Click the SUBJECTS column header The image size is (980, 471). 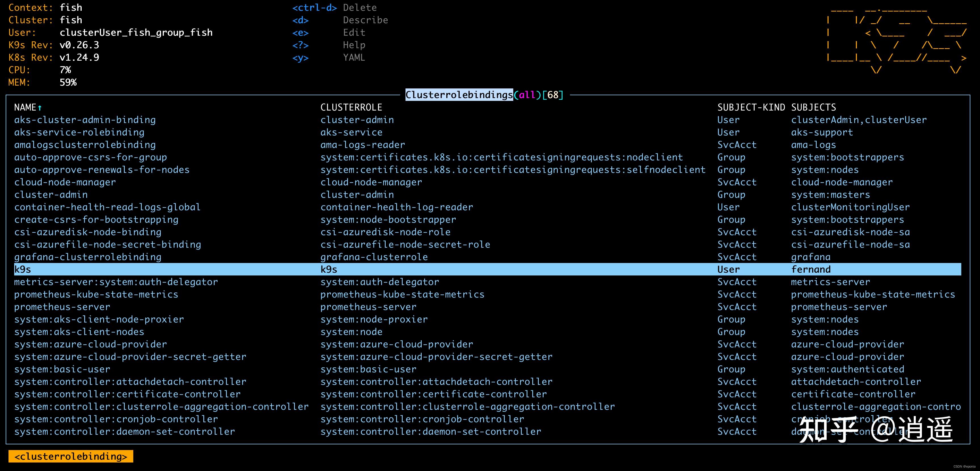pyautogui.click(x=813, y=108)
